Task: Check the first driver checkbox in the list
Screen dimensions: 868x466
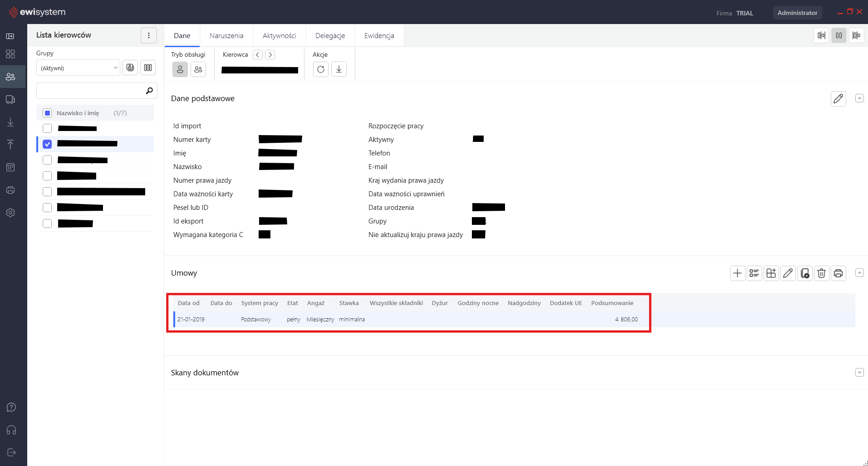Action: [47, 128]
